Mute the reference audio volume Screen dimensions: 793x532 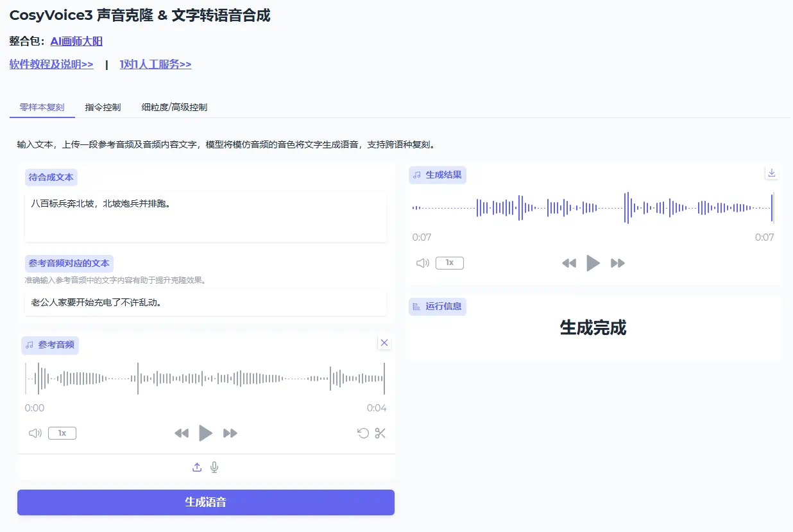pos(35,433)
